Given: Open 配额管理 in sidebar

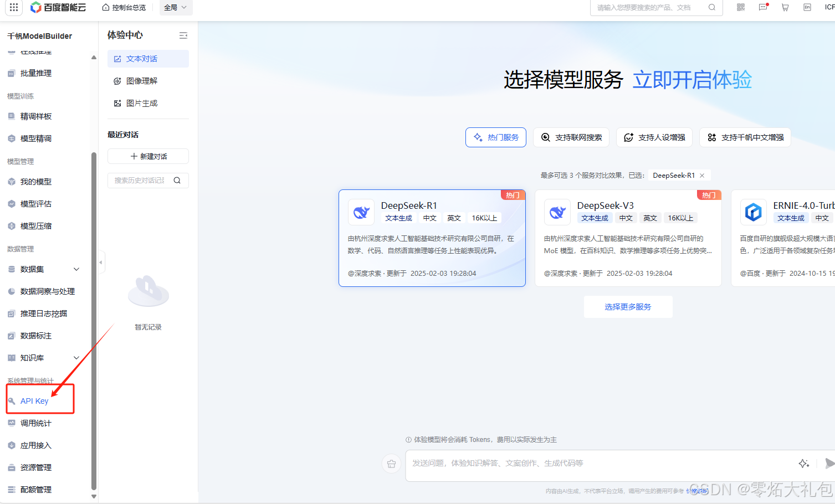Looking at the screenshot, I should tap(36, 490).
